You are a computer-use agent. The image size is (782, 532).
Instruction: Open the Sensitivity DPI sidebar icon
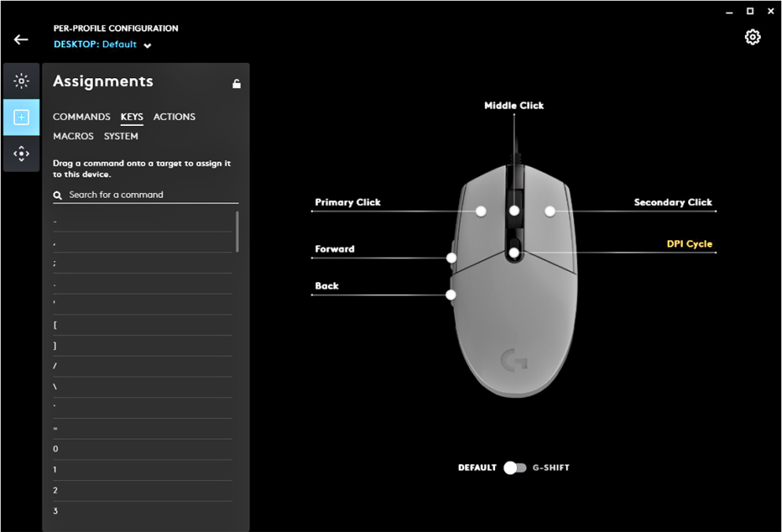click(x=21, y=154)
